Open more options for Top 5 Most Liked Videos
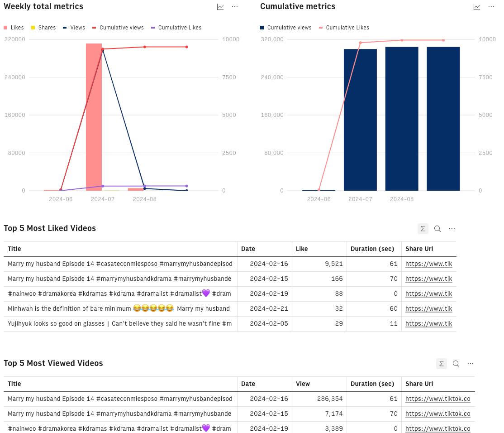This screenshot has width=504, height=433. point(452,229)
